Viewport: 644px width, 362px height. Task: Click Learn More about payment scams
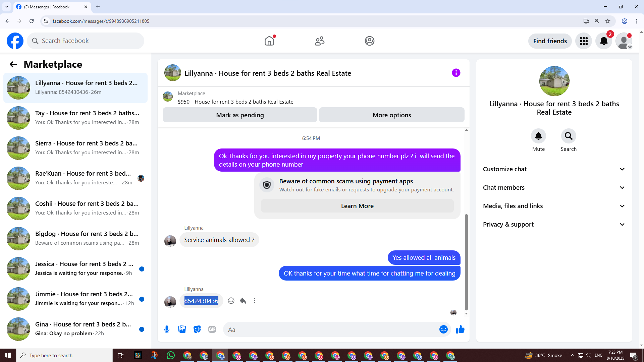point(357,206)
